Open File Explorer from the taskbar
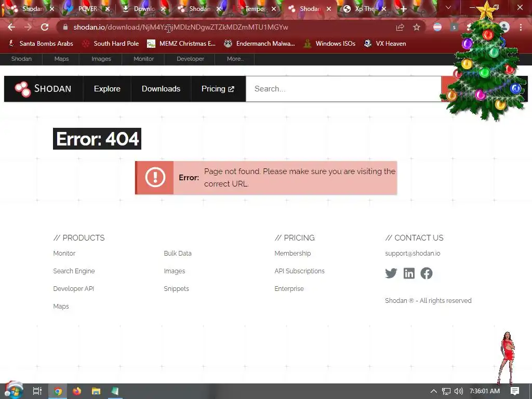The image size is (532, 399). 96,391
